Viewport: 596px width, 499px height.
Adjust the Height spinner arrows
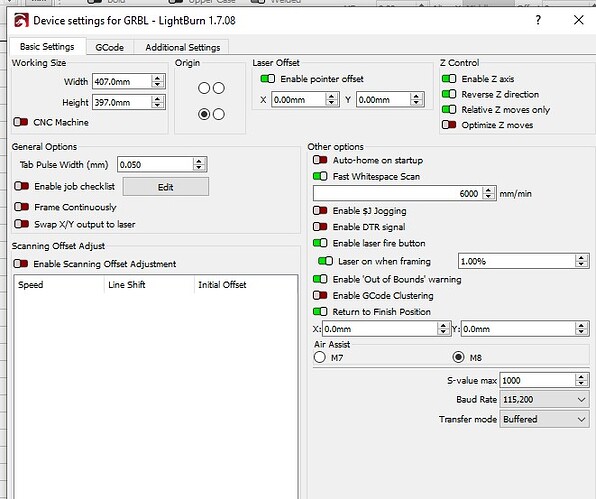pyautogui.click(x=158, y=102)
